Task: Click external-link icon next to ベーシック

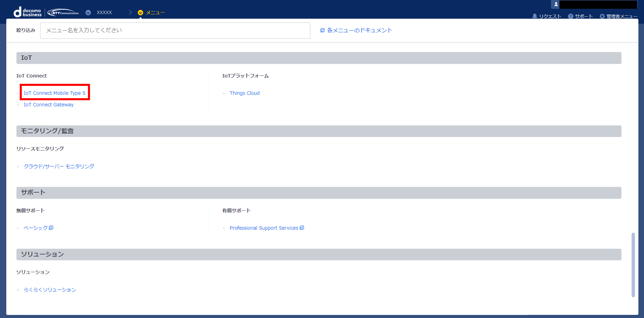Action: (x=51, y=228)
